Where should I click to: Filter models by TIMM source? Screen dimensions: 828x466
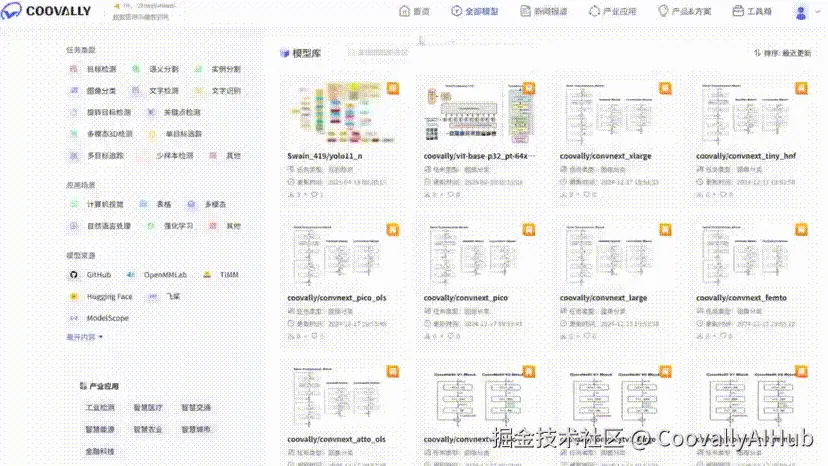coord(221,275)
